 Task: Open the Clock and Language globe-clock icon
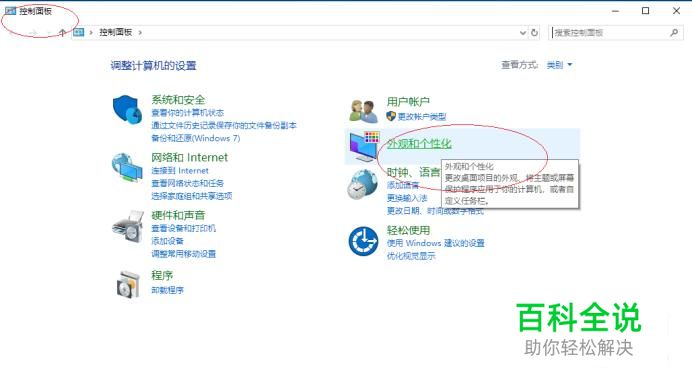pos(362,185)
